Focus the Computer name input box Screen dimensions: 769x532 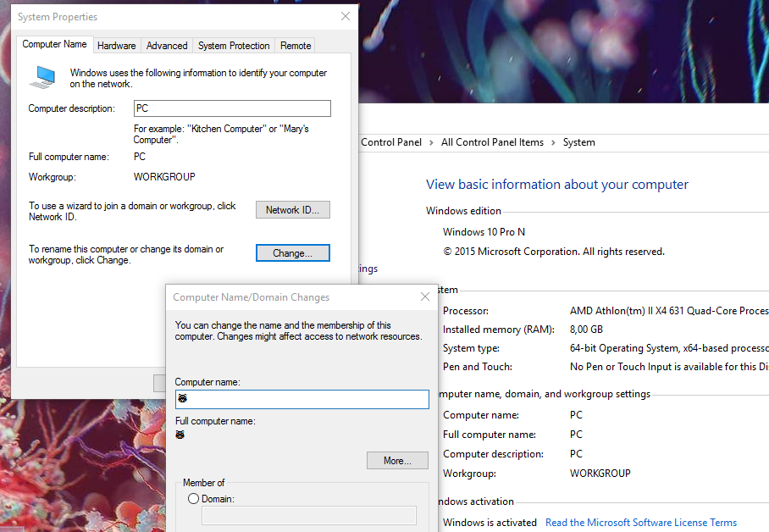(x=302, y=399)
